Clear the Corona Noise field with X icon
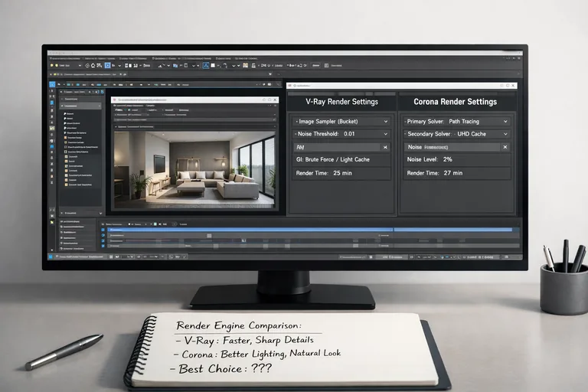This screenshot has height=392, width=588. pyautogui.click(x=505, y=146)
